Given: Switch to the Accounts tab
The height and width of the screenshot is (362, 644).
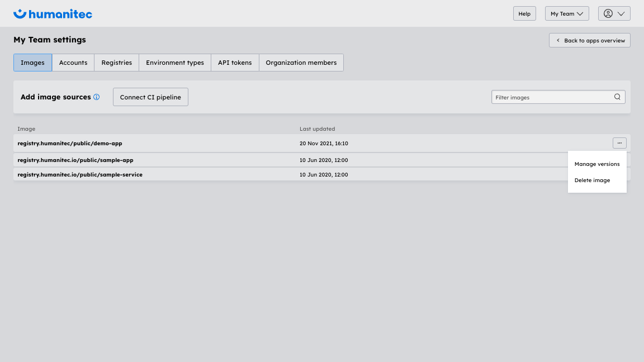Looking at the screenshot, I should (x=73, y=63).
